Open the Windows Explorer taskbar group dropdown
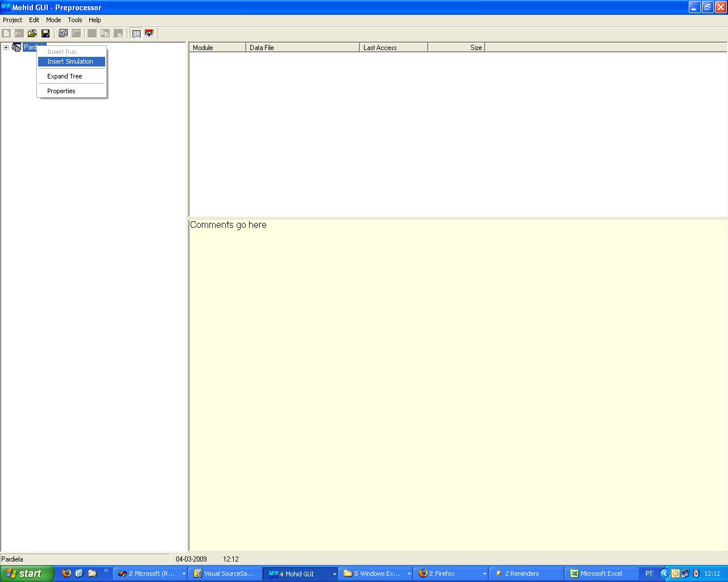The image size is (728, 582). pyautogui.click(x=408, y=574)
